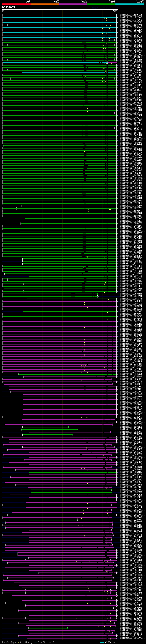Select the UniRef100_C5X734 label
146x644 pixels.
coord(131,299)
